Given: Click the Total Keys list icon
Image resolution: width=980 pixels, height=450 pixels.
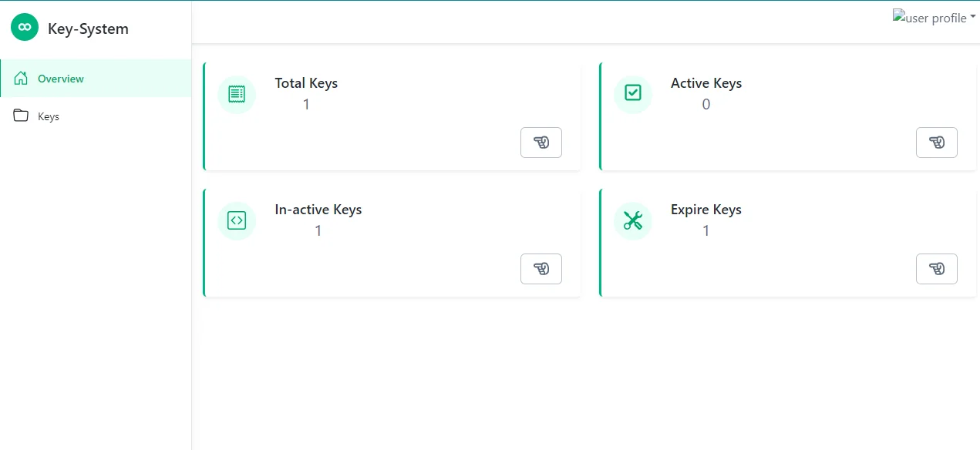Looking at the screenshot, I should pyautogui.click(x=237, y=94).
